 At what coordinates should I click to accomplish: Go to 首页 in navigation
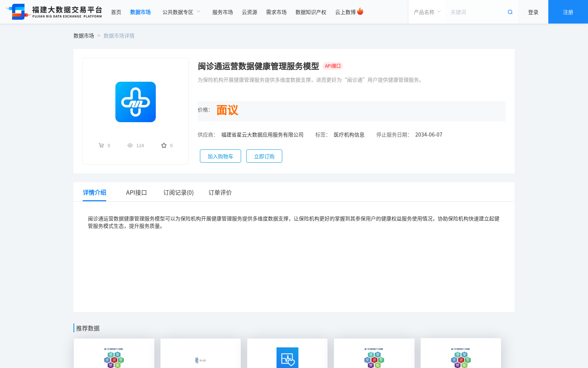pos(116,12)
